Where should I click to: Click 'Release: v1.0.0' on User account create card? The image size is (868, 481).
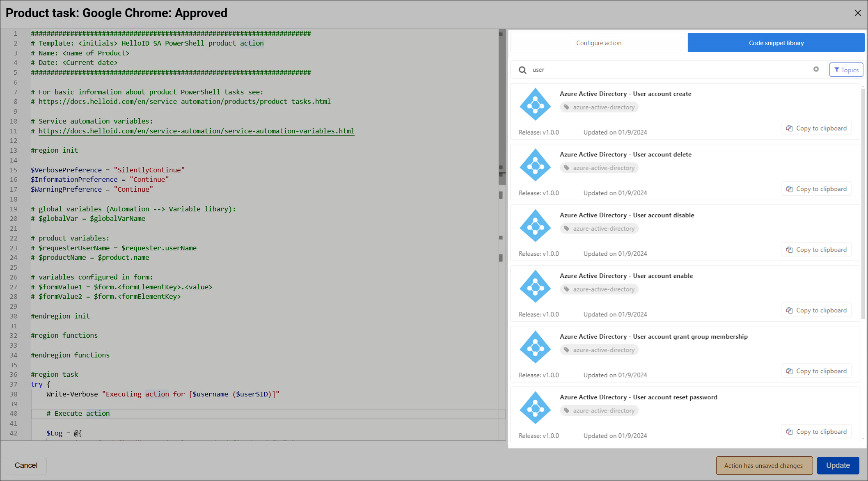click(x=538, y=132)
